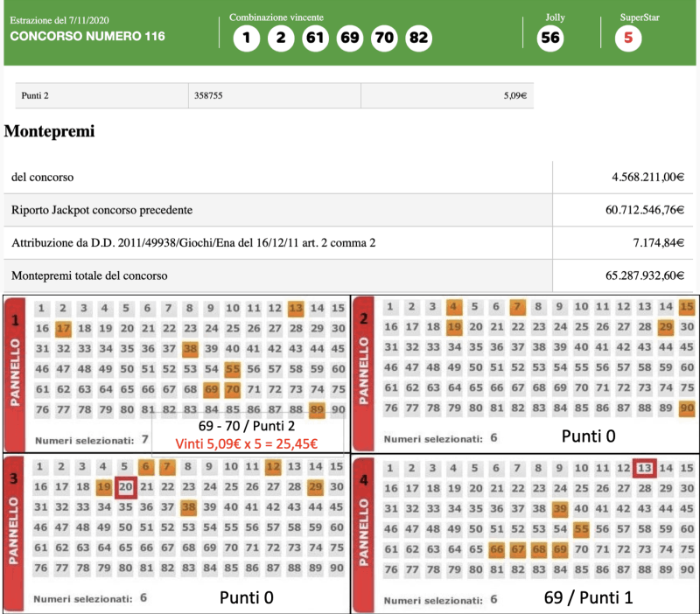
Task: Deselect highlighted number 89 in Pannello 1
Action: (x=317, y=409)
